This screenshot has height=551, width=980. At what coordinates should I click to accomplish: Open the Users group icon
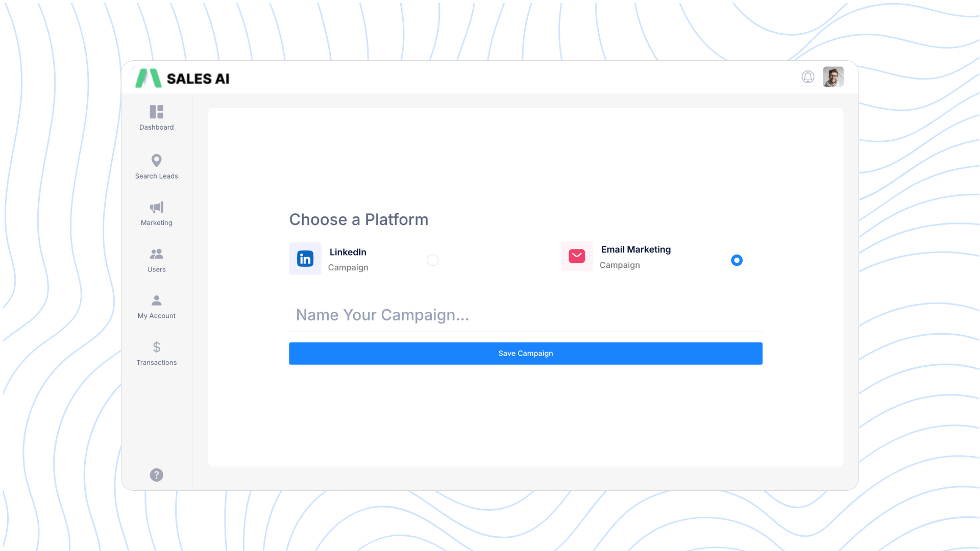156,254
